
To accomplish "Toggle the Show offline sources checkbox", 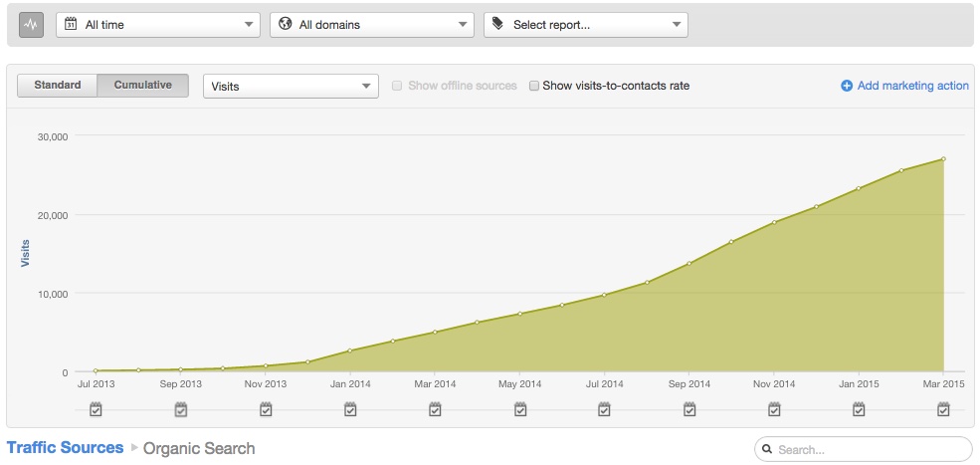I will point(398,86).
